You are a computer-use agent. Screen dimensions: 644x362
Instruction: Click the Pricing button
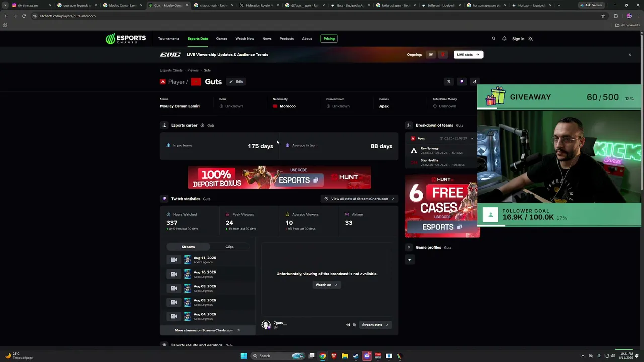click(329, 39)
